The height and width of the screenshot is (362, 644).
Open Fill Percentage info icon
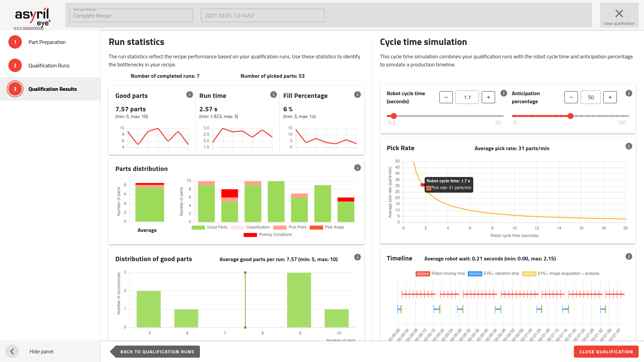[357, 95]
